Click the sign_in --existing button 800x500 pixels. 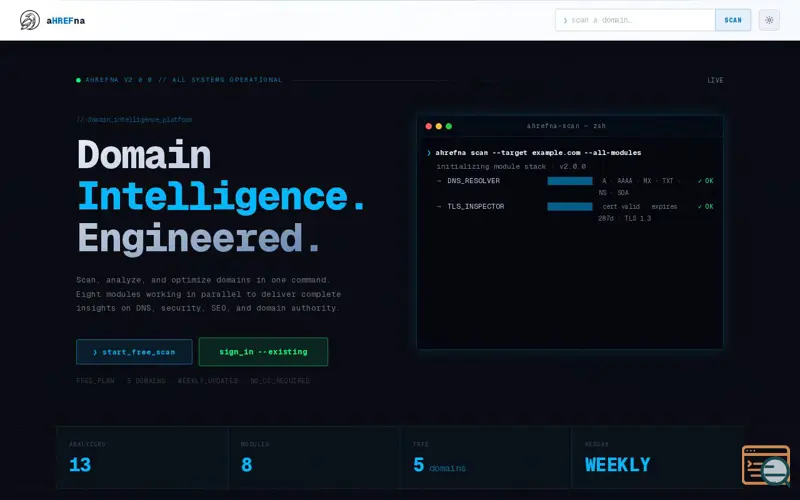263,352
